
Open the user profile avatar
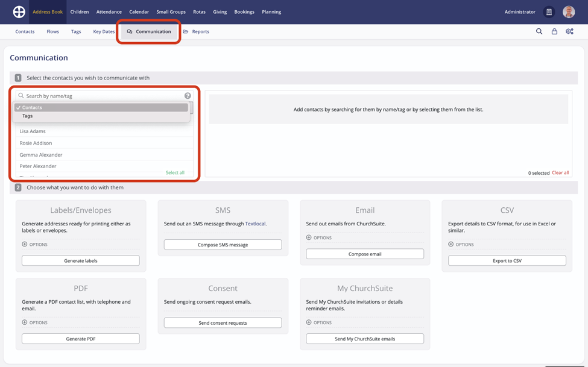[x=569, y=12]
